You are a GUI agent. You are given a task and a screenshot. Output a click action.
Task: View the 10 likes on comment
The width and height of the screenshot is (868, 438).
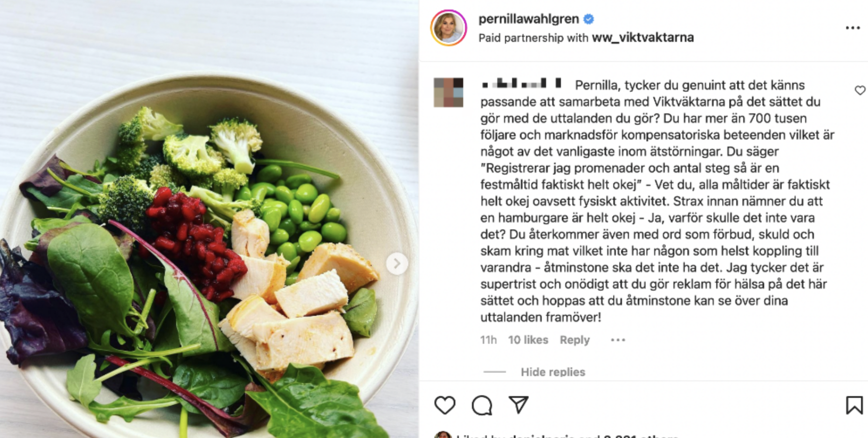528,340
